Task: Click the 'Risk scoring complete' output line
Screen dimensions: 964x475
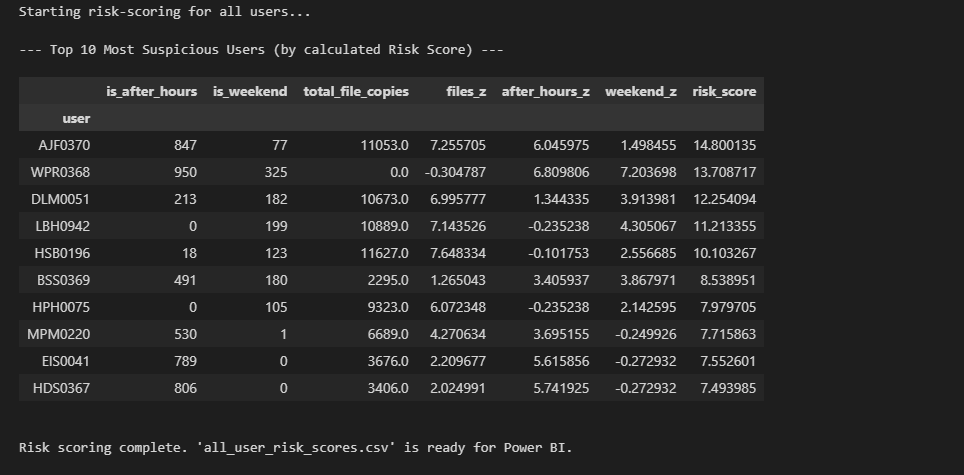Action: point(295,448)
